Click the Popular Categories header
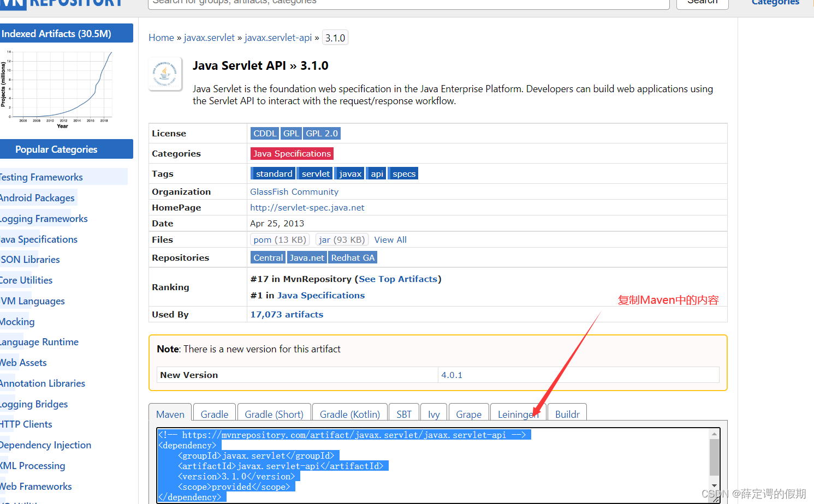The width and height of the screenshot is (814, 504). pos(66,149)
